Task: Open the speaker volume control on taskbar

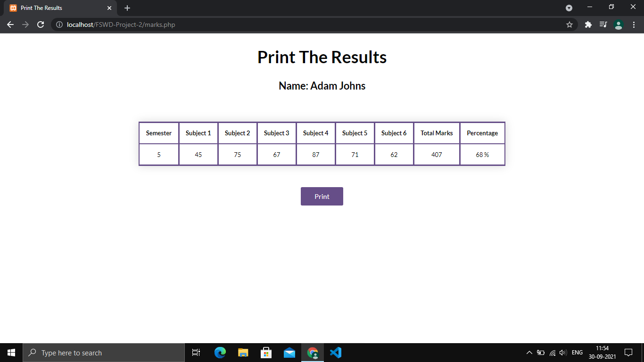Action: pyautogui.click(x=562, y=352)
